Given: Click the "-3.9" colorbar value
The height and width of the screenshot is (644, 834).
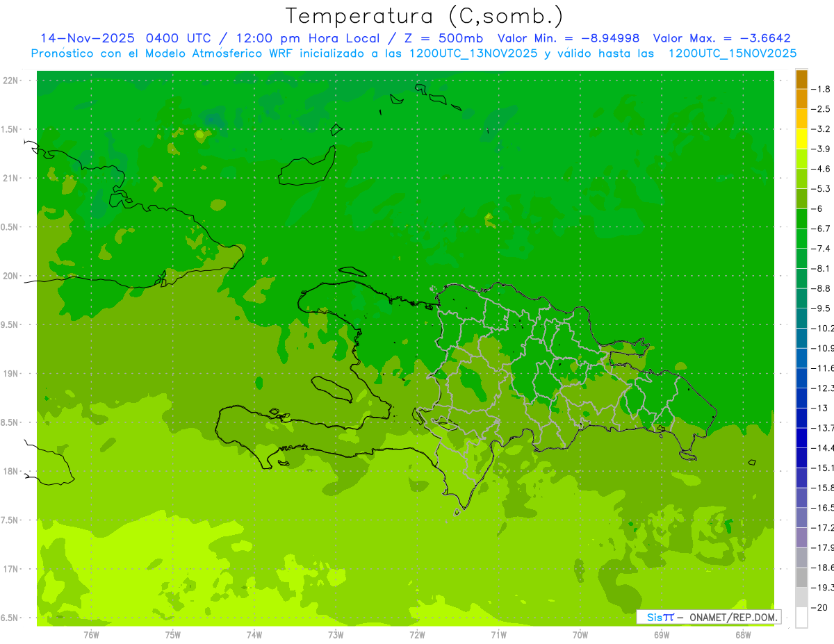Looking at the screenshot, I should [821, 149].
